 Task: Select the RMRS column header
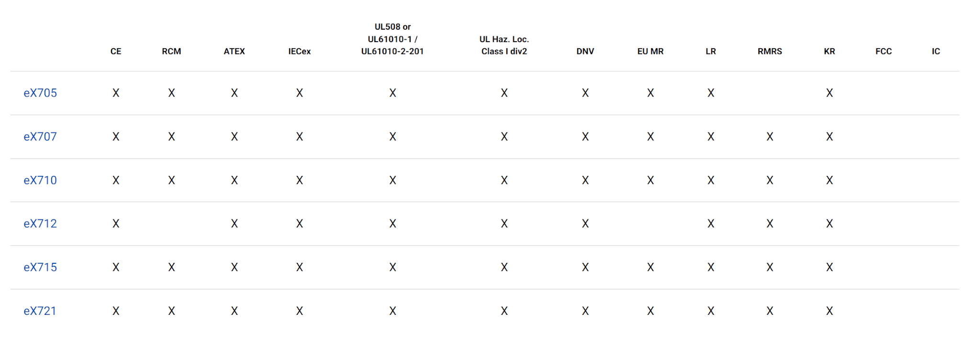(x=769, y=52)
